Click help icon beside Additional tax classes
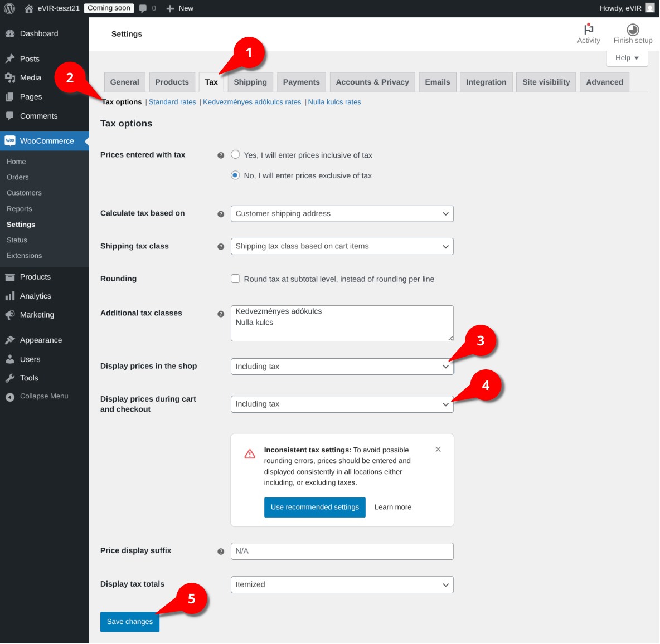Viewport: 660px width, 644px height. (x=221, y=314)
